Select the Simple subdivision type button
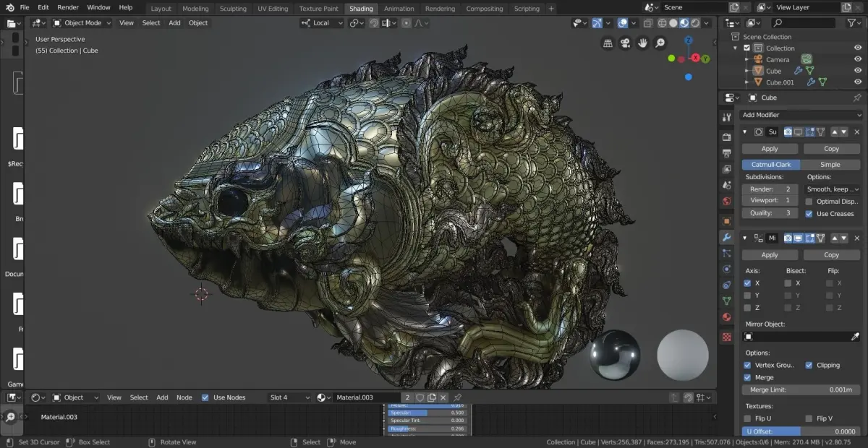Screen dimensions: 868x448 coord(830,165)
